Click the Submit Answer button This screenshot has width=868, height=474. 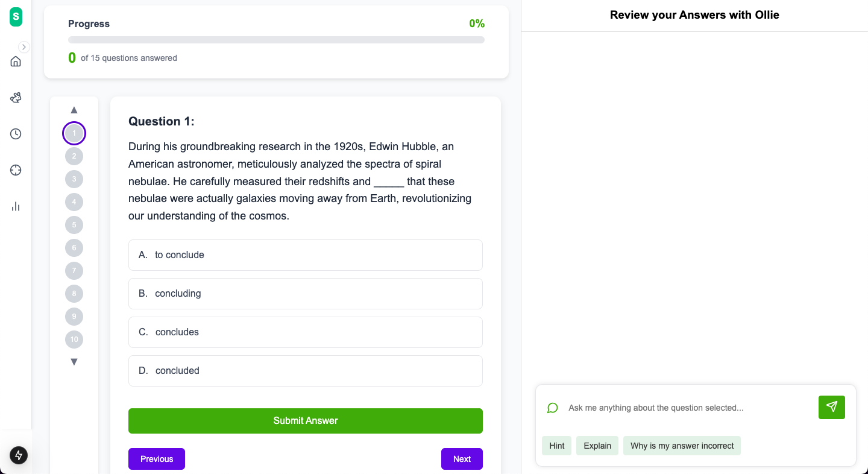coord(306,421)
